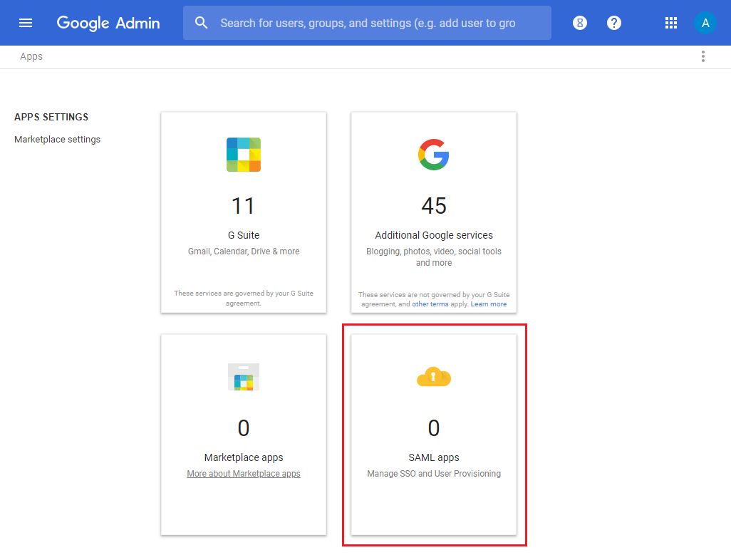Click the Google Admin logo
The height and width of the screenshot is (560, 731).
[x=108, y=23]
